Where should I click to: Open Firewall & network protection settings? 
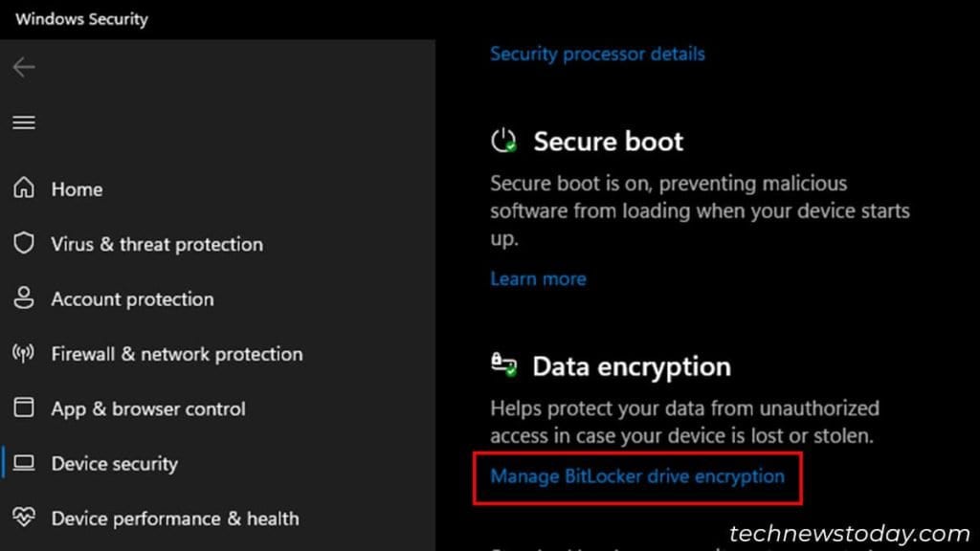(176, 354)
